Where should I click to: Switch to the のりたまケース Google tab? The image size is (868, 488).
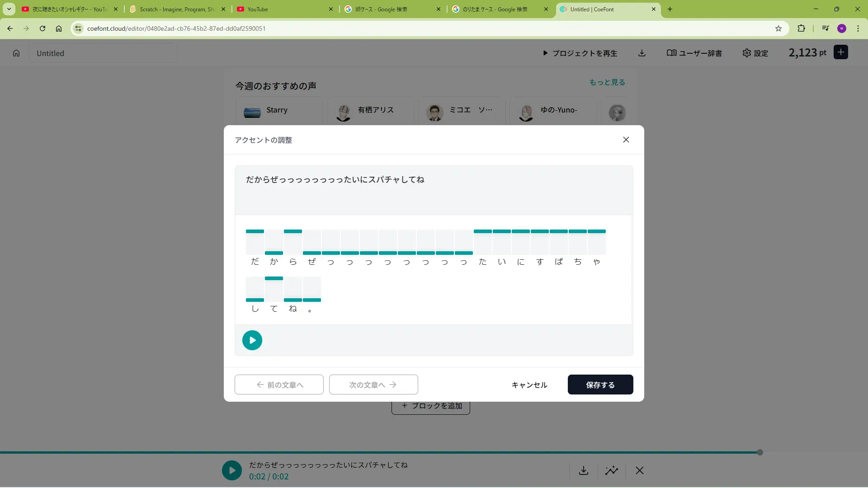coord(495,9)
